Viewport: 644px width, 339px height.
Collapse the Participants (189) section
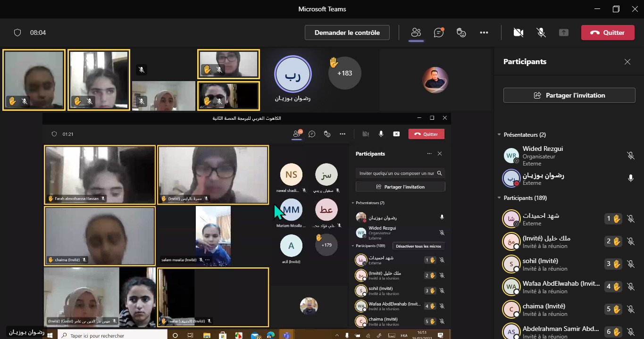(499, 198)
